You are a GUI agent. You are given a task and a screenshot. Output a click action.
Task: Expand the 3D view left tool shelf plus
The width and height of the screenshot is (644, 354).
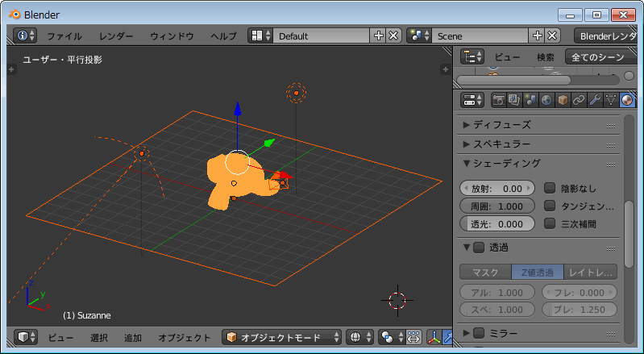(11, 69)
